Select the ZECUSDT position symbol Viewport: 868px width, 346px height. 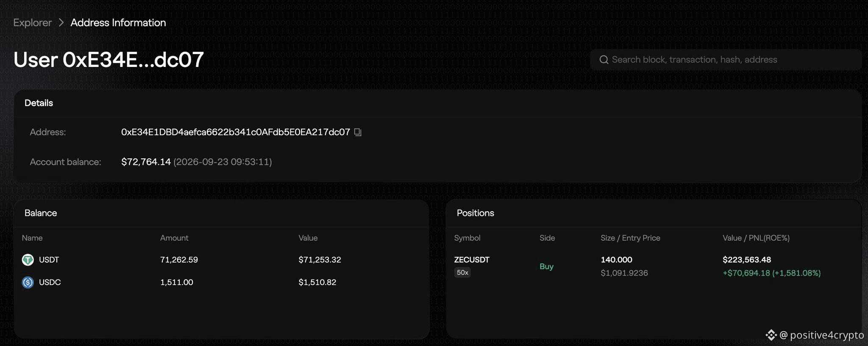point(472,260)
